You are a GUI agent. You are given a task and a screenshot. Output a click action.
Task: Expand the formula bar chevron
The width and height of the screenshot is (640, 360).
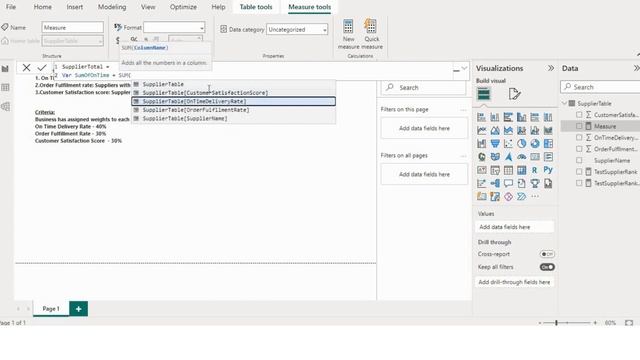[x=464, y=68]
